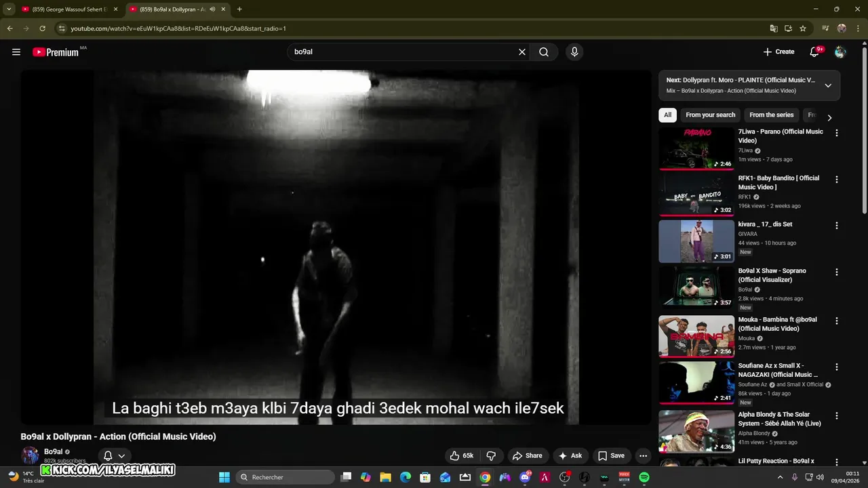Image resolution: width=868 pixels, height=488 pixels.
Task: Open options for kivara 17 dis Set
Action: (836, 226)
